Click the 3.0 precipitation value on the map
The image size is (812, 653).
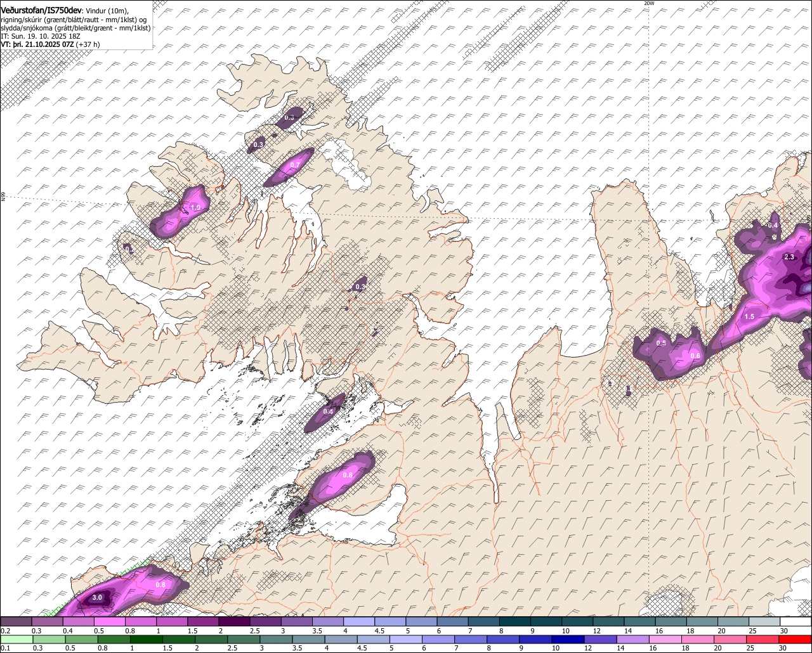coord(97,598)
